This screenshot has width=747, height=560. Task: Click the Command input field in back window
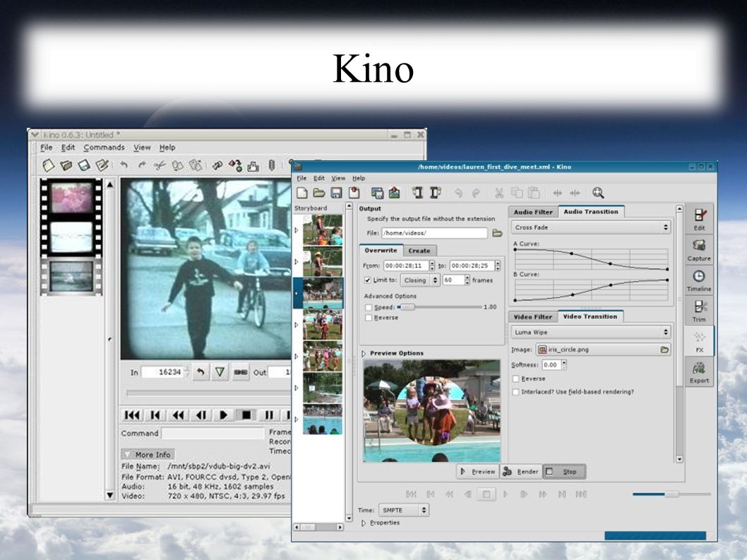[213, 433]
